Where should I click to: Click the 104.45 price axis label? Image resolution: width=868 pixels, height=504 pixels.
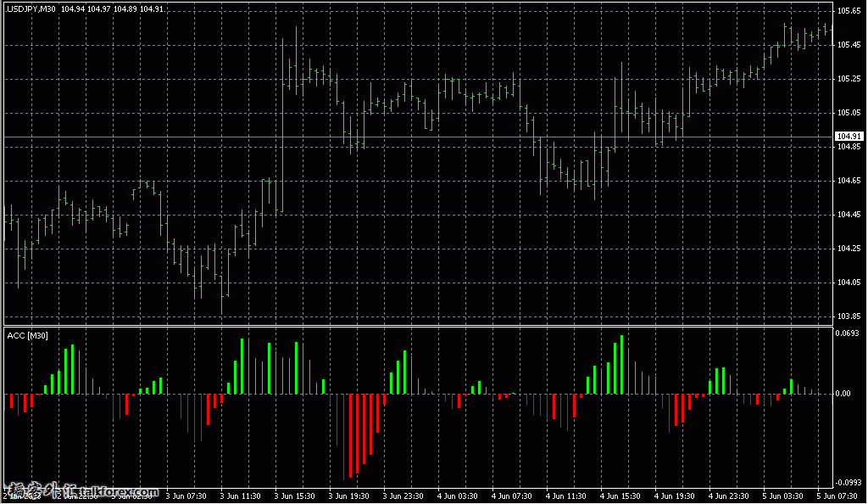click(x=849, y=215)
